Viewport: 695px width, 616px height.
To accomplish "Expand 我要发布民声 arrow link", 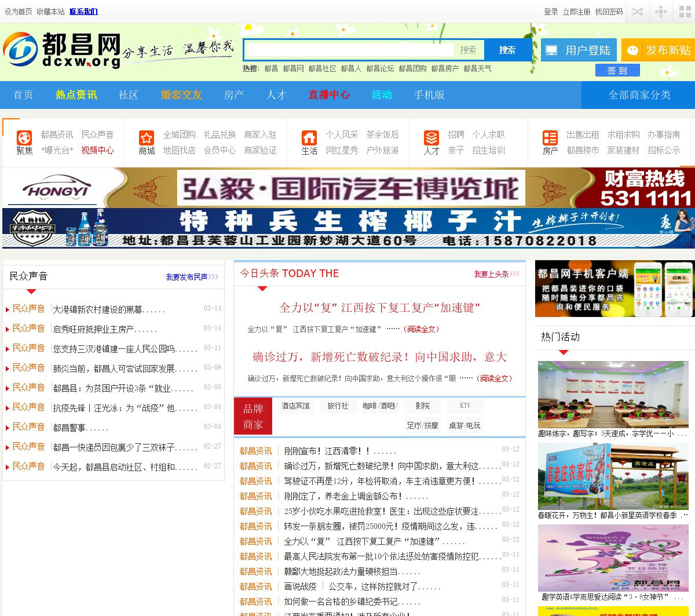I will [192, 277].
